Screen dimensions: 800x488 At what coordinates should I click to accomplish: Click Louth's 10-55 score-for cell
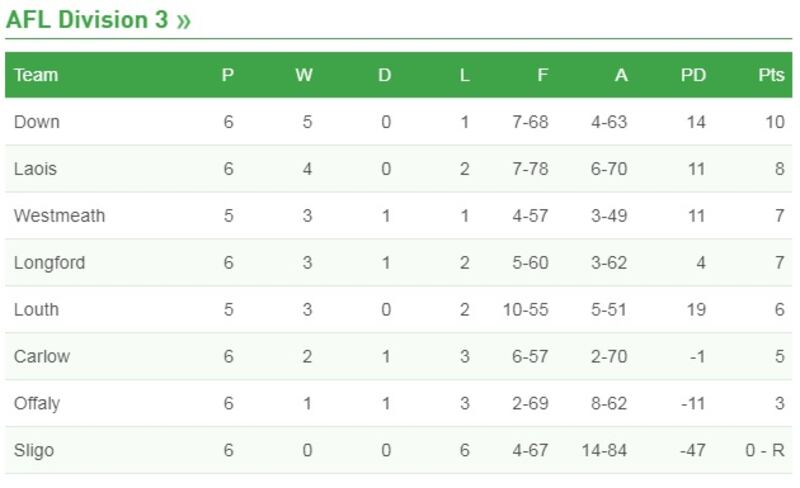[x=525, y=310]
